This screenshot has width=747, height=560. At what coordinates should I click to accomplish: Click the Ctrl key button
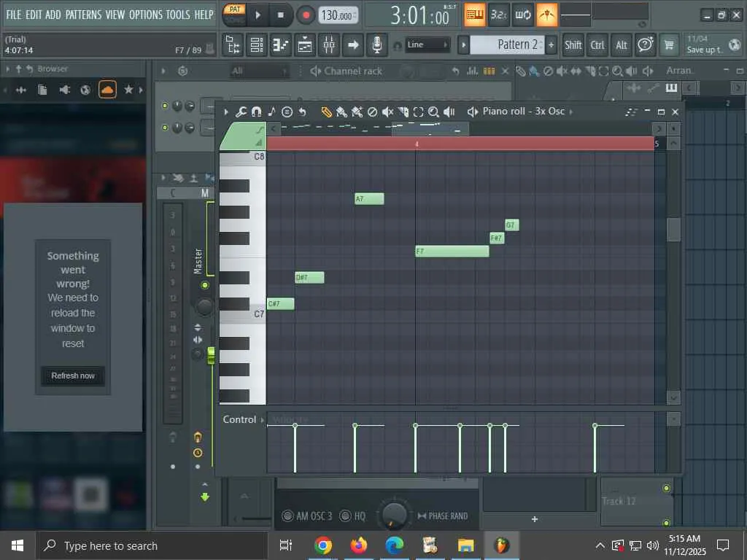coord(597,45)
